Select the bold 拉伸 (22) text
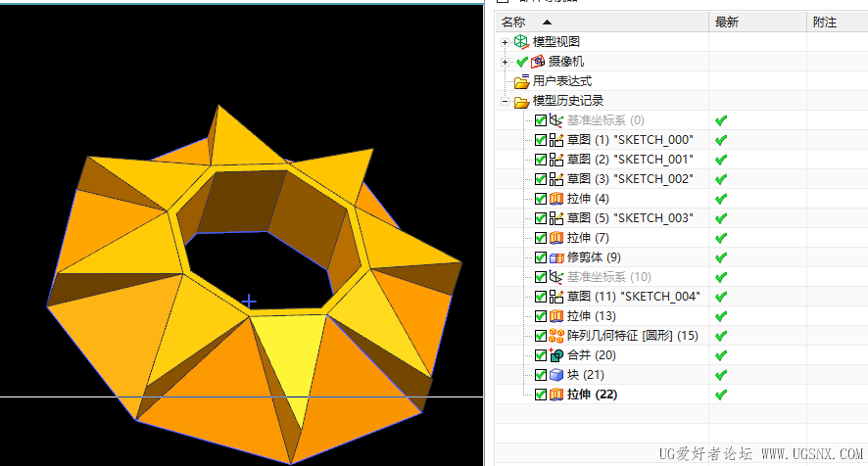The height and width of the screenshot is (466, 868). tap(592, 395)
